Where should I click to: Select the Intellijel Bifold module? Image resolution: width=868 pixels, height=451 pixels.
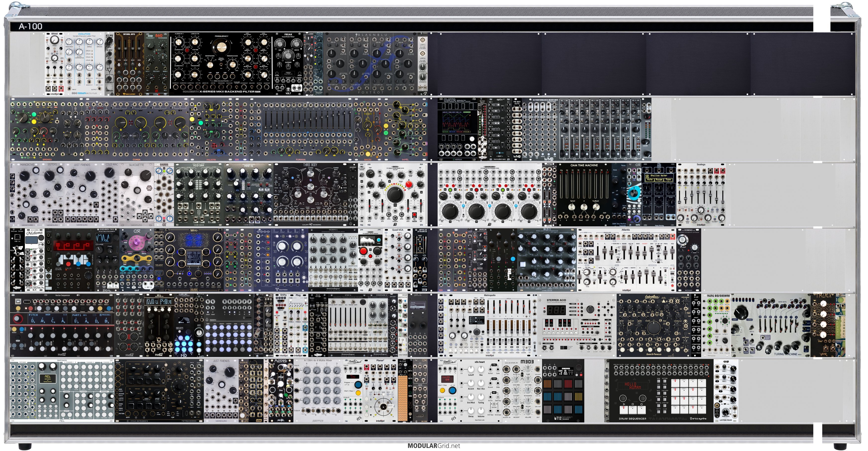point(54,64)
